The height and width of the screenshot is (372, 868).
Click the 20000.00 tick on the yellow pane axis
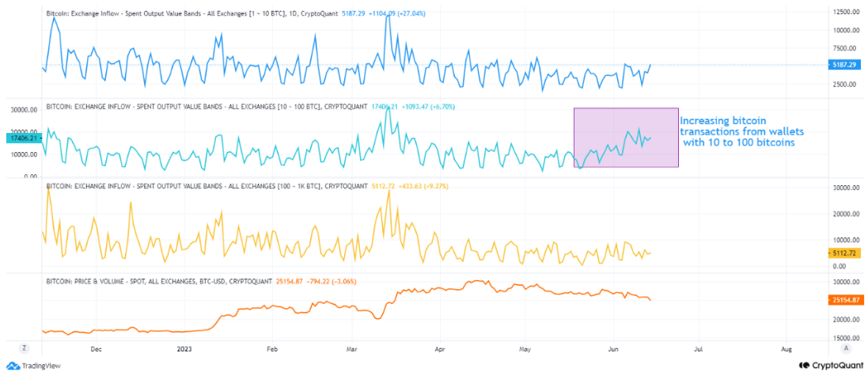point(846,214)
